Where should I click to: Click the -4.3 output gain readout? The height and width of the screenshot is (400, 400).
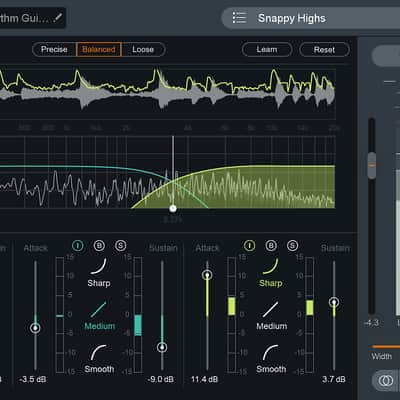tap(371, 323)
